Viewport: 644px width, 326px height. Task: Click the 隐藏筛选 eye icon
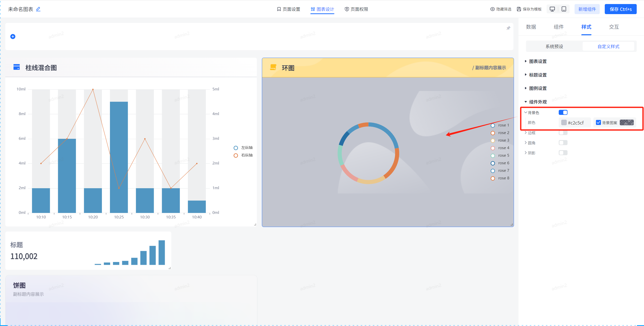(x=492, y=9)
